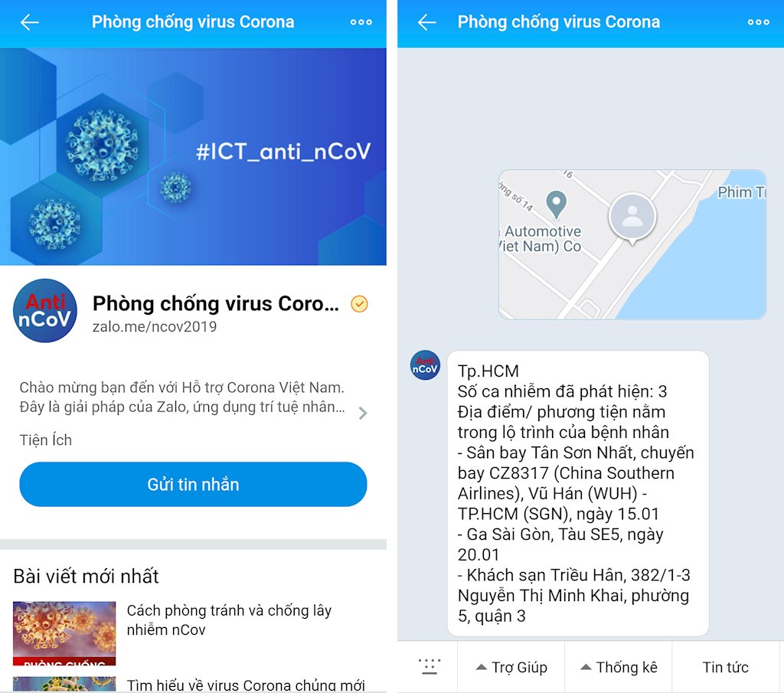Tap the Anti nCoV profile avatar
The height and width of the screenshot is (693, 784).
pos(45,310)
